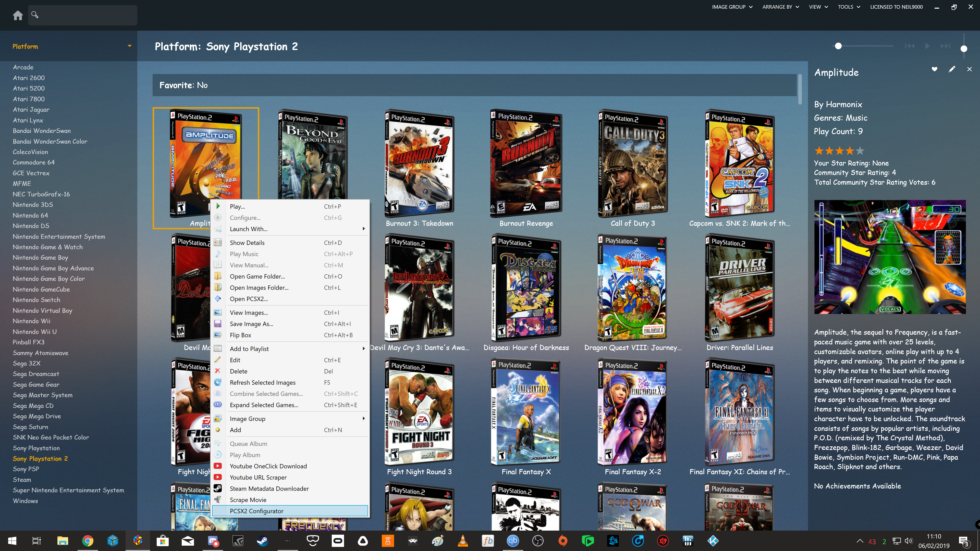Open the Arrange By dropdown
The image size is (980, 551).
(781, 7)
